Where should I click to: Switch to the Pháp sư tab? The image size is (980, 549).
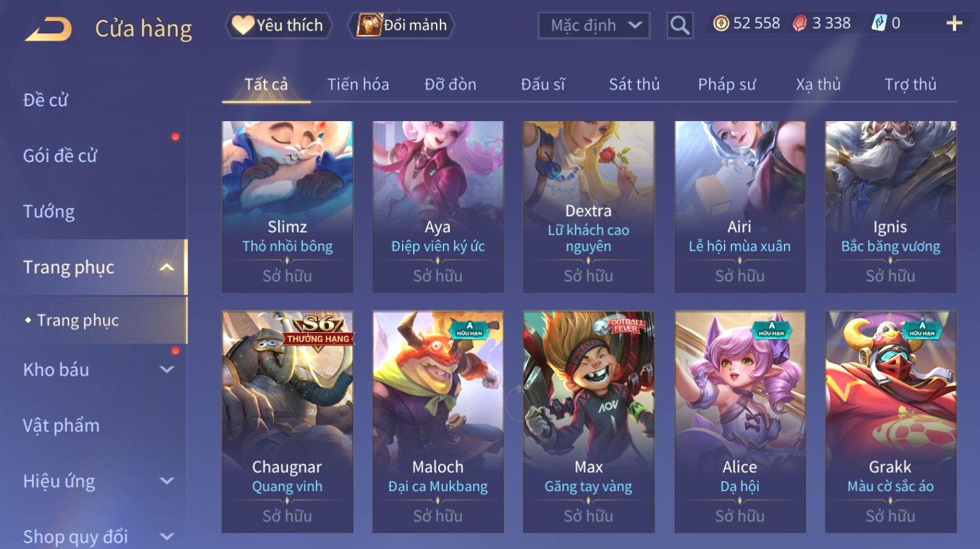[x=727, y=85]
